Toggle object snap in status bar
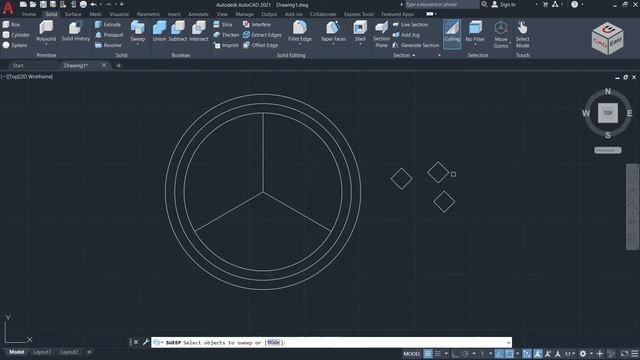This screenshot has width=640, height=360. [510, 353]
